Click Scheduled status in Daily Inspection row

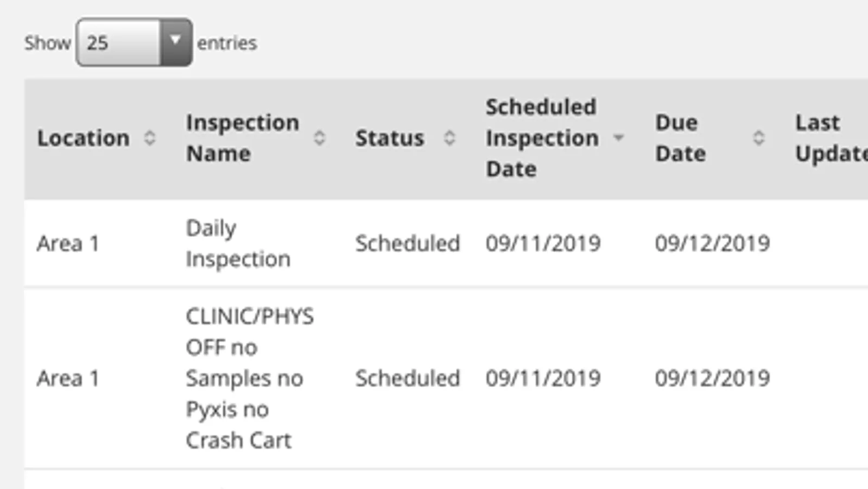click(408, 243)
